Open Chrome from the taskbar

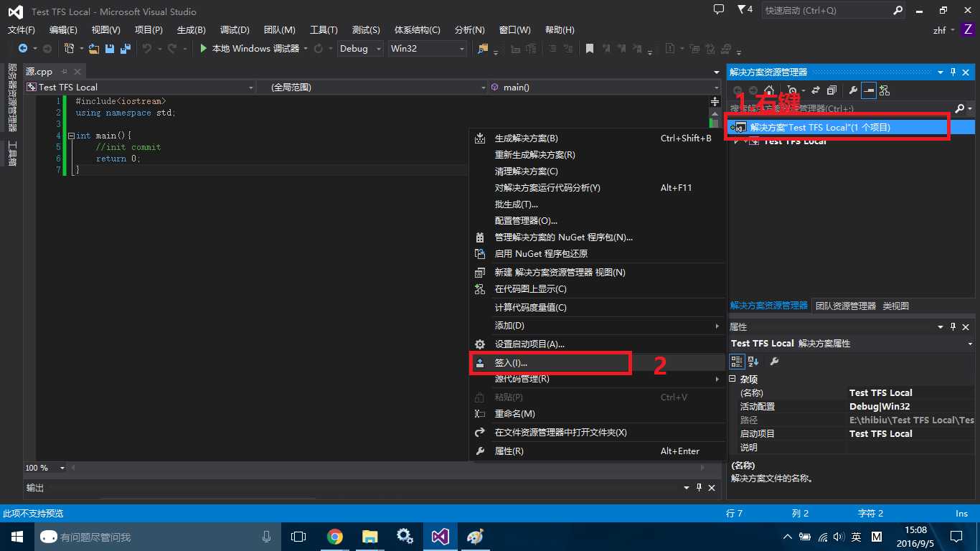[x=334, y=537]
